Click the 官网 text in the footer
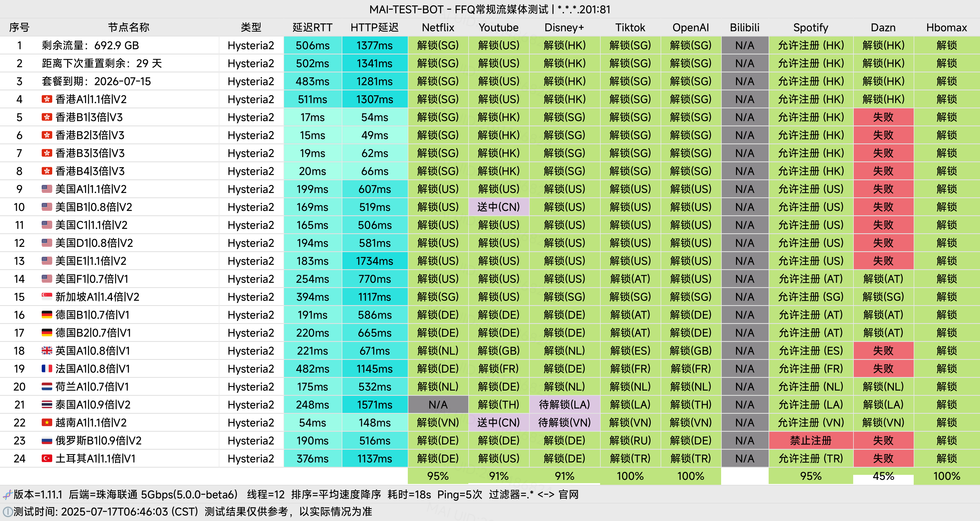The image size is (980, 521). 568,495
